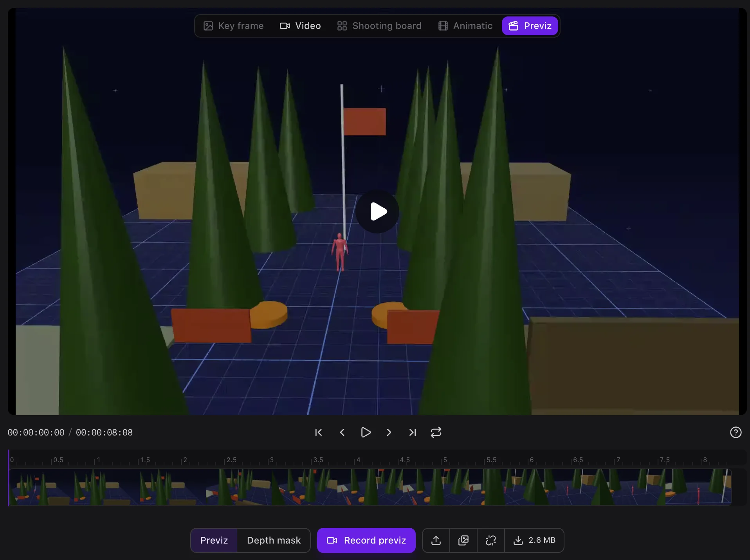
Task: Click the large play button over the video
Action: (x=377, y=211)
